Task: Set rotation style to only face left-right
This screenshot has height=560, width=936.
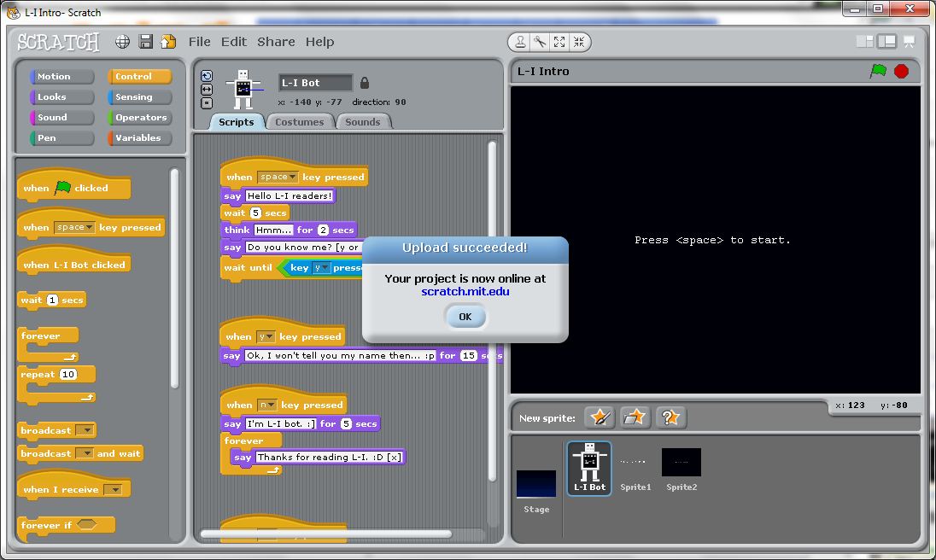Action: 206,88
